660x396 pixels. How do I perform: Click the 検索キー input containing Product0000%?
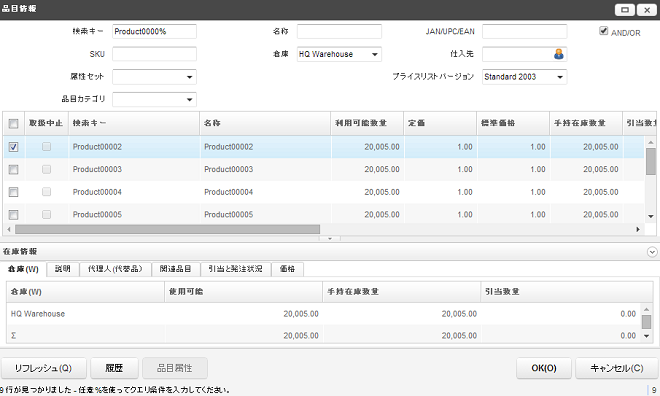pos(154,32)
